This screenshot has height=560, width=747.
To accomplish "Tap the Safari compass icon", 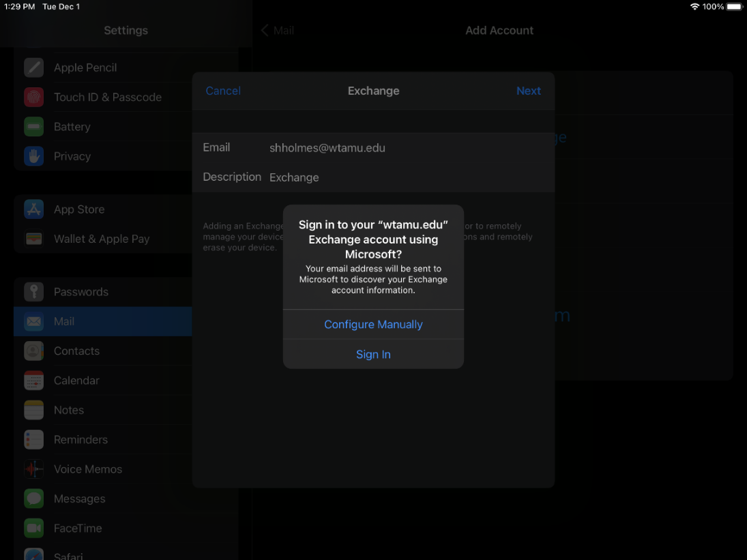I will (x=34, y=555).
